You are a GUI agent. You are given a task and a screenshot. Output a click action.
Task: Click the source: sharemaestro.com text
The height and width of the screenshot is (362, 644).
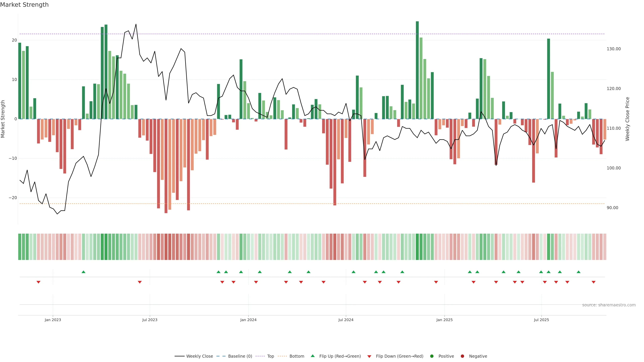tap(609, 305)
